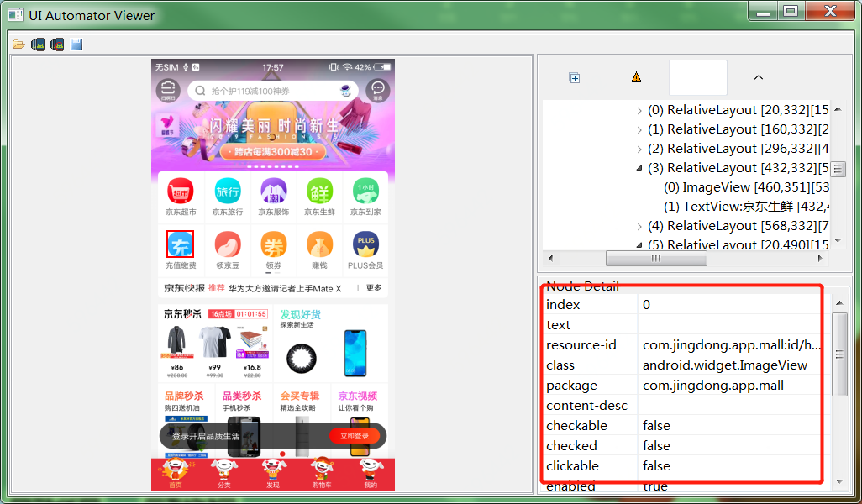Click the search box above the node tree

(x=697, y=77)
